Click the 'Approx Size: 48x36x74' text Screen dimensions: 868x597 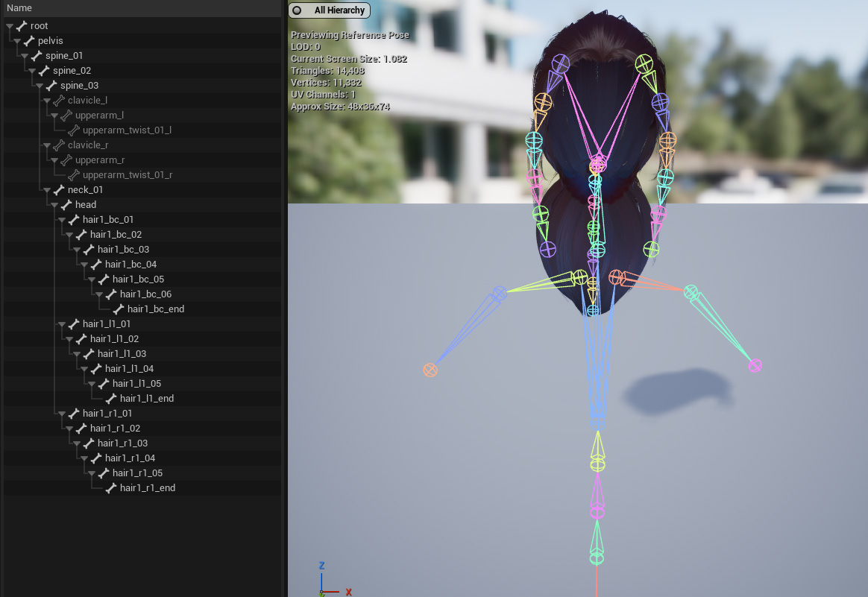[341, 107]
